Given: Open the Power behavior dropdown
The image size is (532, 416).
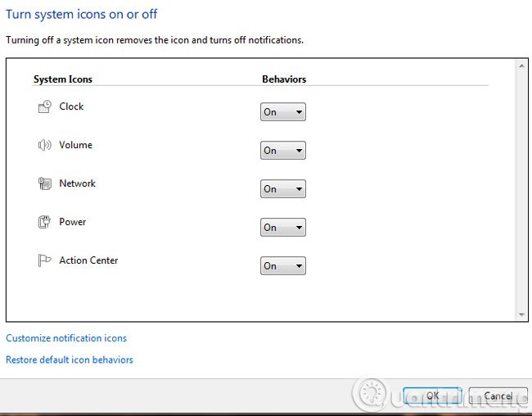Looking at the screenshot, I should pos(283,227).
